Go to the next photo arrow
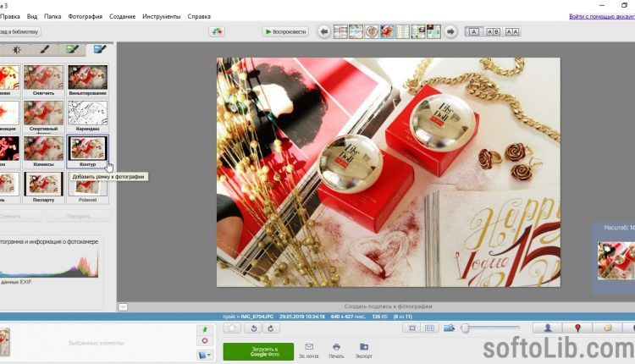635x364 pixels. 450,31
